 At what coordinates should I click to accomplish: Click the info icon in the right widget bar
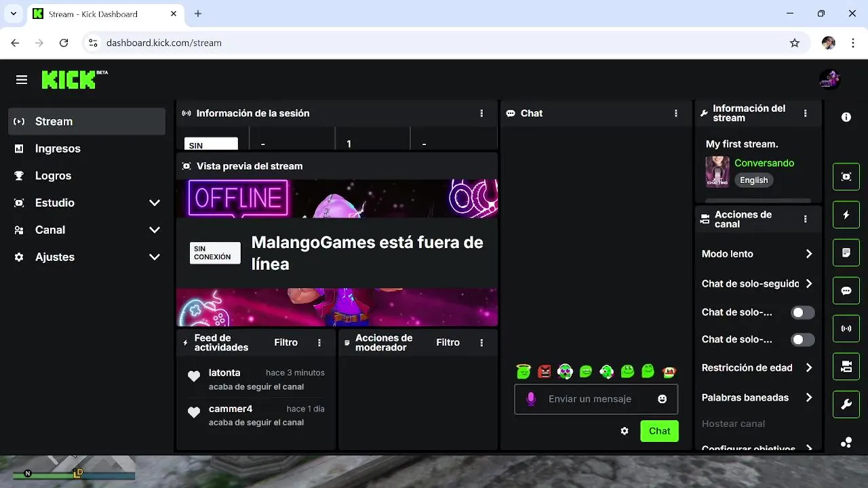pos(846,117)
